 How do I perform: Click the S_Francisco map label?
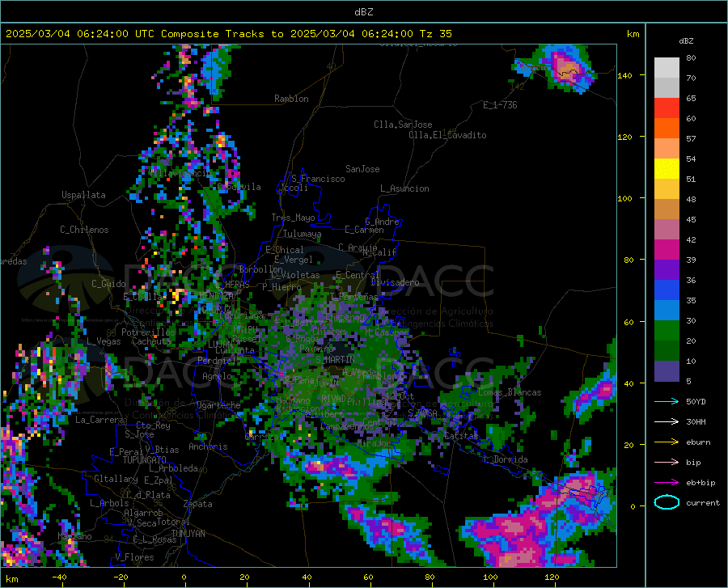(318, 179)
